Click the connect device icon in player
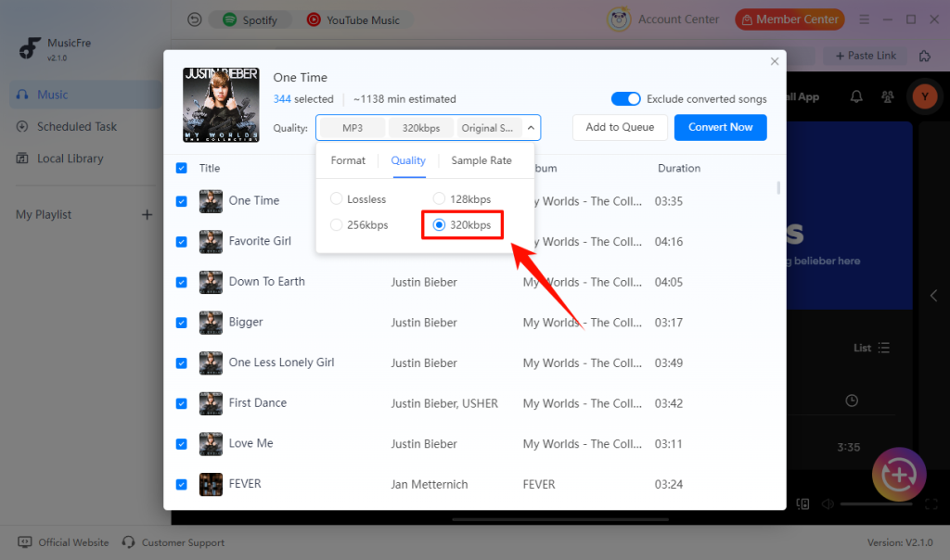 [802, 503]
